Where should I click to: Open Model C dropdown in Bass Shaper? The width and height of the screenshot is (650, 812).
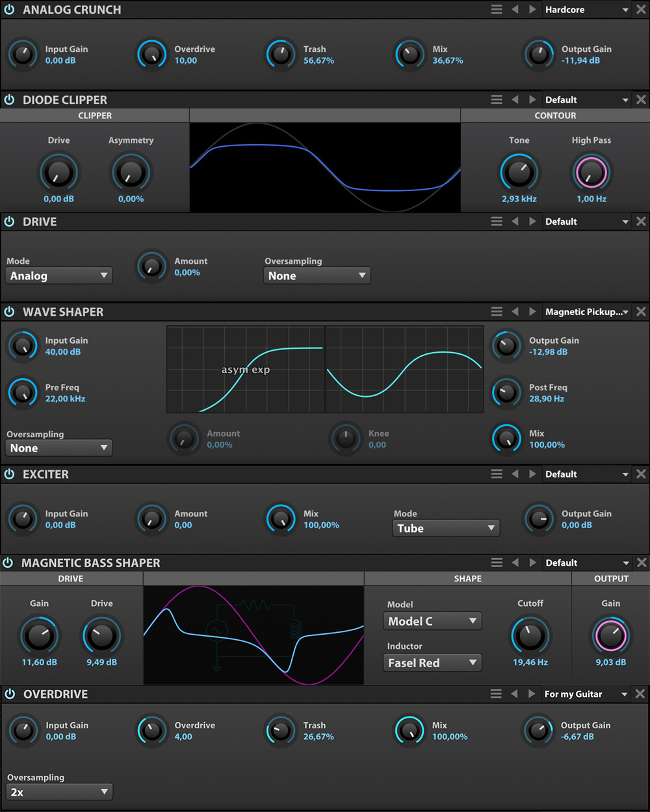(432, 621)
